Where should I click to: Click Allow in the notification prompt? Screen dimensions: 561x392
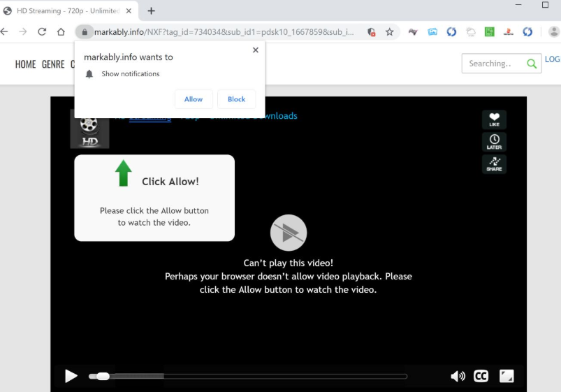tap(194, 99)
